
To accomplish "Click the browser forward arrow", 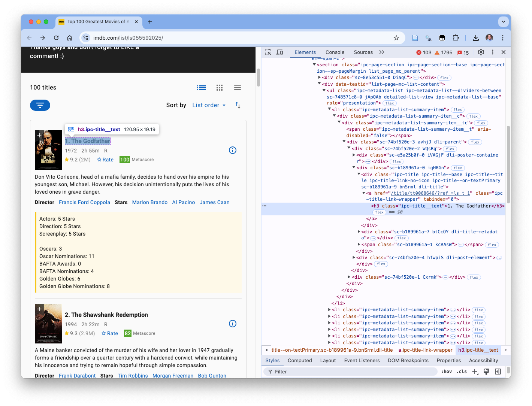I will pos(43,38).
